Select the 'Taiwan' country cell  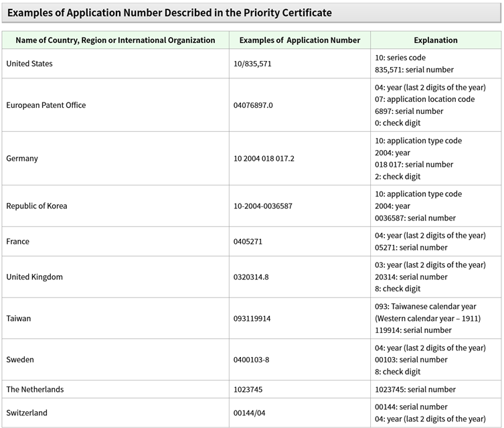19,319
